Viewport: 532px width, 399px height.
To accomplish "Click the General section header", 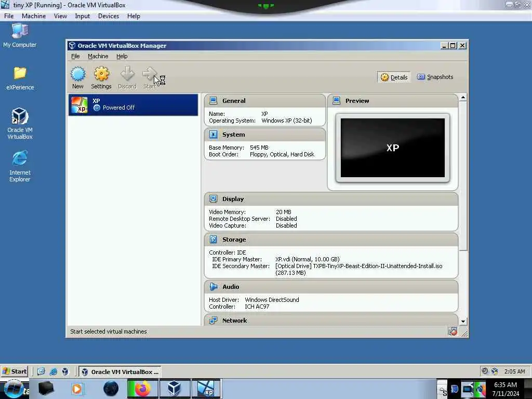I will coord(264,101).
